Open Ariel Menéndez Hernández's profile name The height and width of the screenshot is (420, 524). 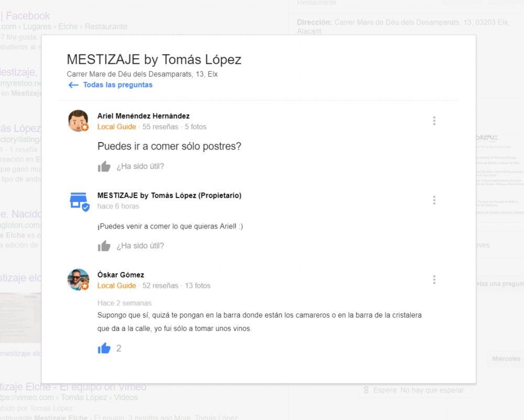coord(144,116)
